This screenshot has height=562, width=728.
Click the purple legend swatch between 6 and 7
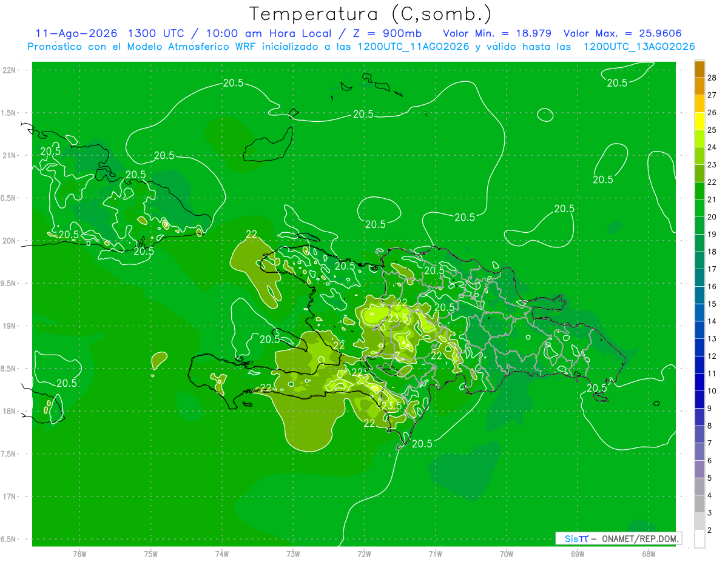pos(699,452)
